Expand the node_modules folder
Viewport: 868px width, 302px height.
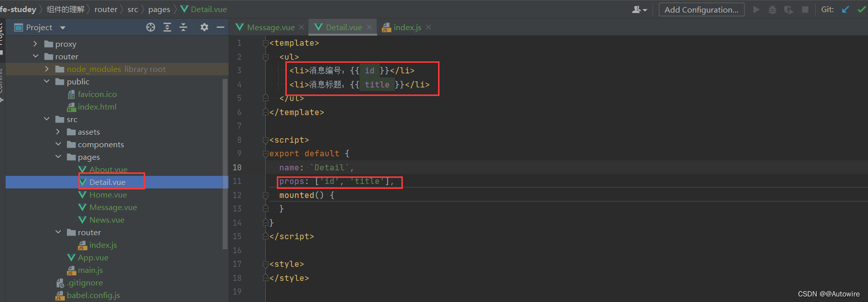[47, 69]
